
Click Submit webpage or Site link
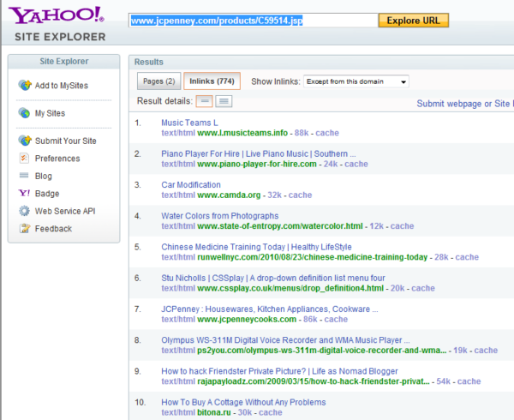[x=464, y=103]
